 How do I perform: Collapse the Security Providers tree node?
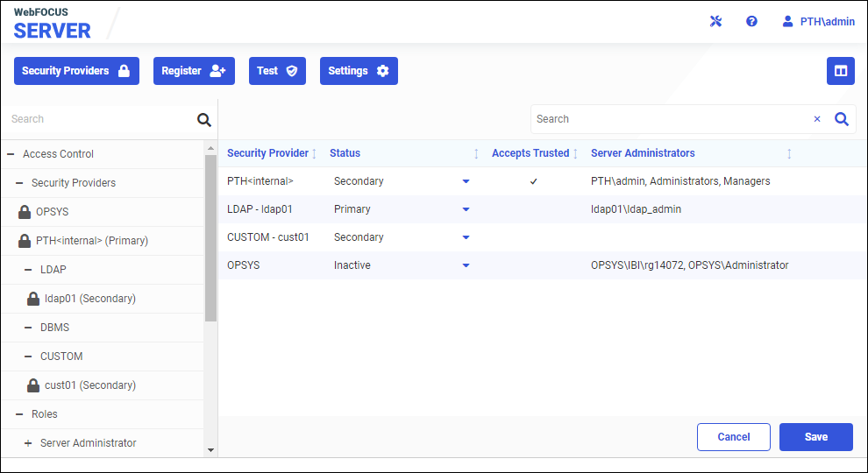19,182
